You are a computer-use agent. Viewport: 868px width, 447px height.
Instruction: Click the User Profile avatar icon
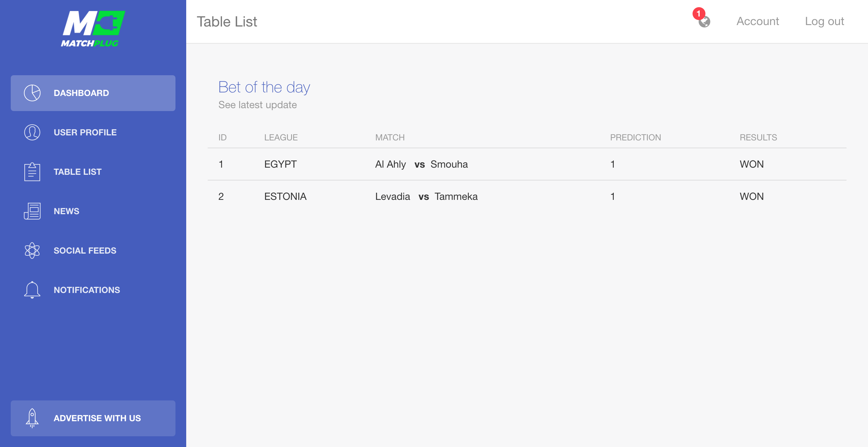(x=32, y=133)
